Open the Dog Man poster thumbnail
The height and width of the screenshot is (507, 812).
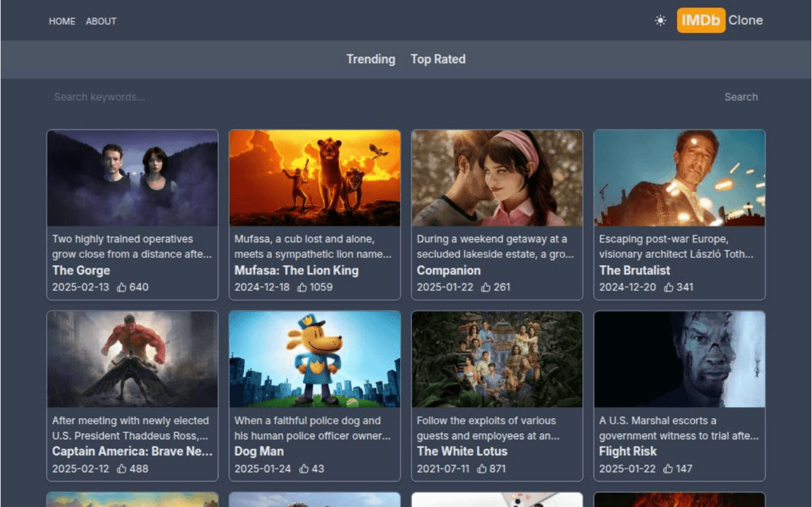(315, 359)
